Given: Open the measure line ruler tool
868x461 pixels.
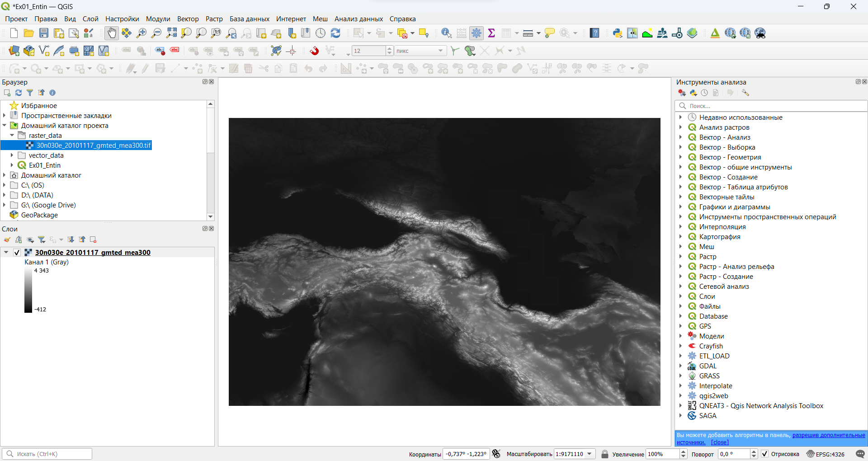Looking at the screenshot, I should 528,33.
